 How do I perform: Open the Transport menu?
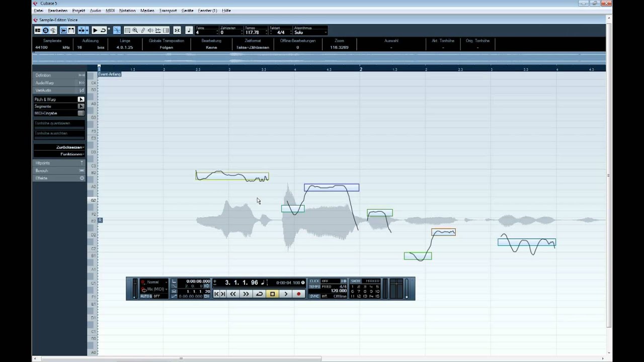click(x=168, y=11)
